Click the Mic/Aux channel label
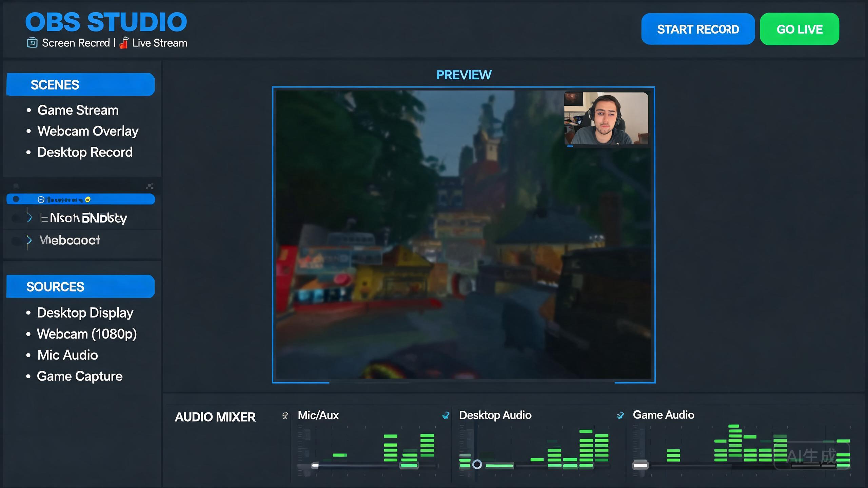The width and height of the screenshot is (868, 488). pos(318,415)
